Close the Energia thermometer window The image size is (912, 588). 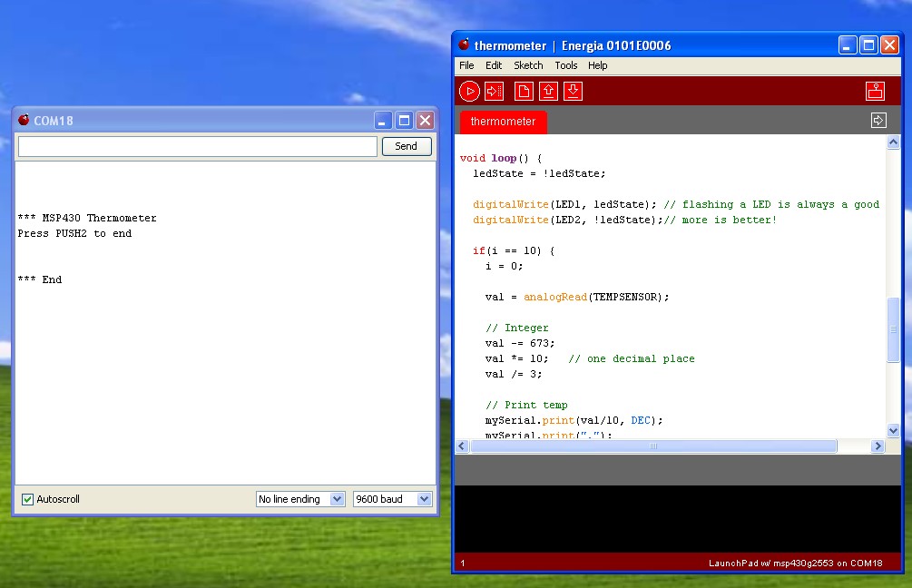click(x=889, y=44)
